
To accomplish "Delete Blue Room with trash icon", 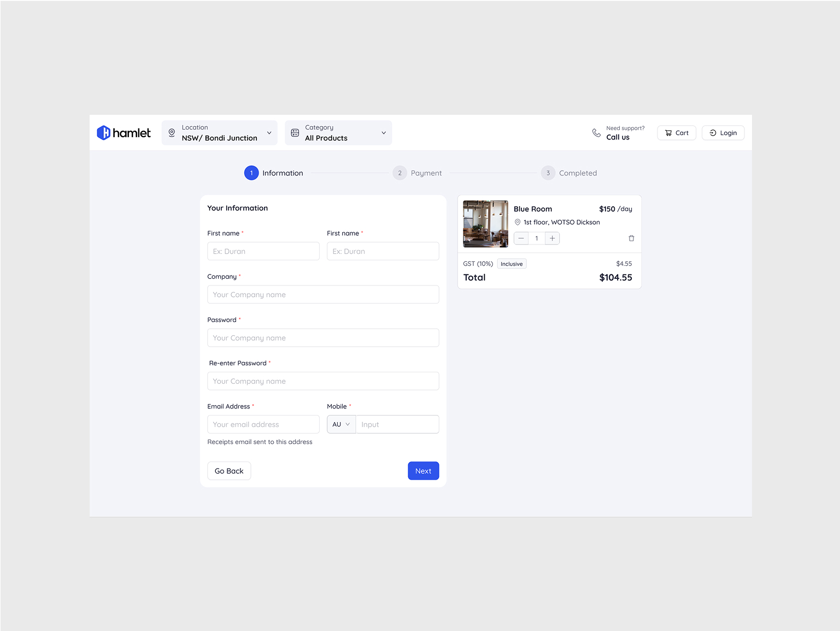I will (631, 238).
